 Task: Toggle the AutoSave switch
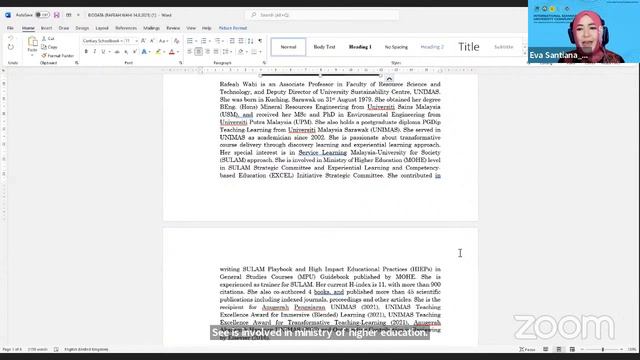[42, 15]
